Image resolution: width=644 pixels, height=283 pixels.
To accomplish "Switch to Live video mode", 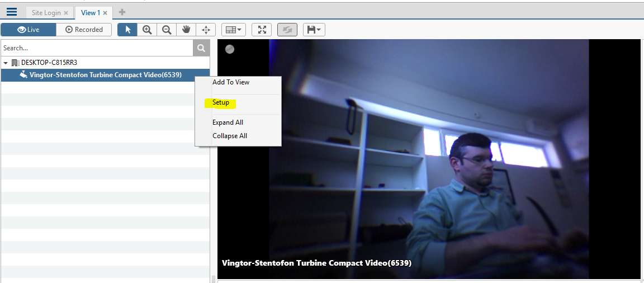I will click(29, 30).
